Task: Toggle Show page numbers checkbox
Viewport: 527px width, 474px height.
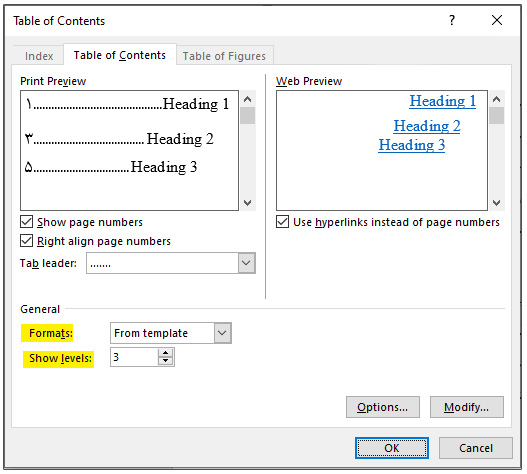Action: click(x=27, y=222)
